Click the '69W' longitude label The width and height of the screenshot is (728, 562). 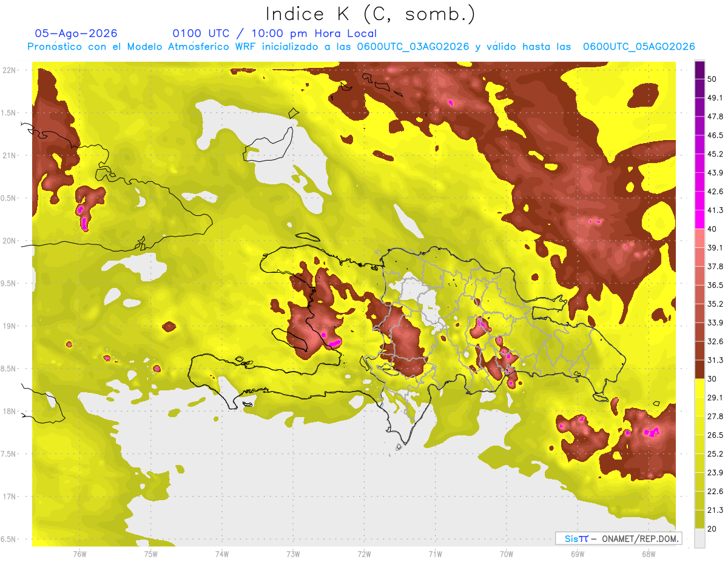[578, 554]
